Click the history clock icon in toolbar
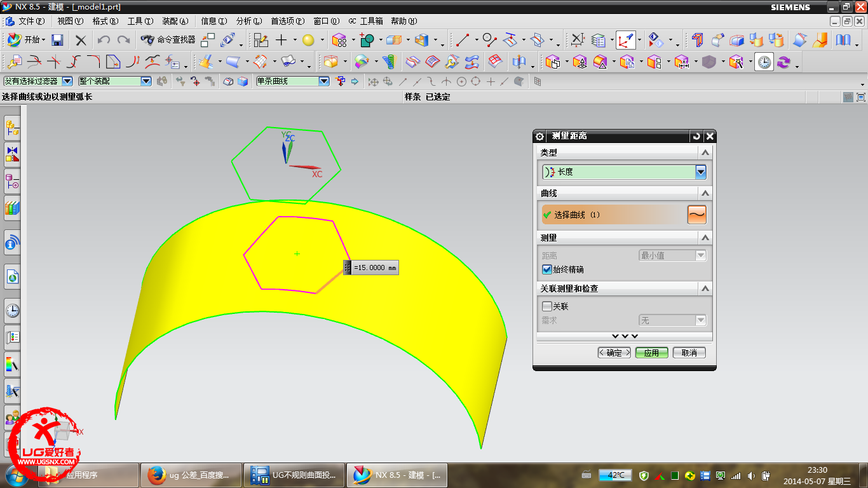Screen dimensions: 868x488 (x=764, y=62)
